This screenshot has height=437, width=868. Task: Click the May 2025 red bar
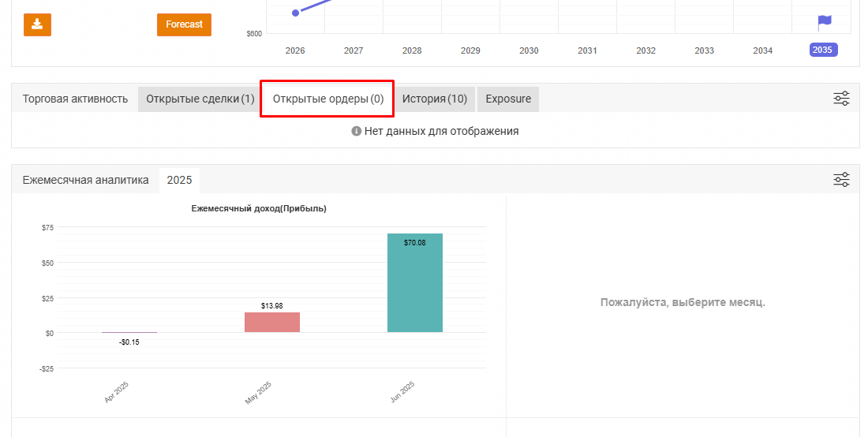(271, 323)
